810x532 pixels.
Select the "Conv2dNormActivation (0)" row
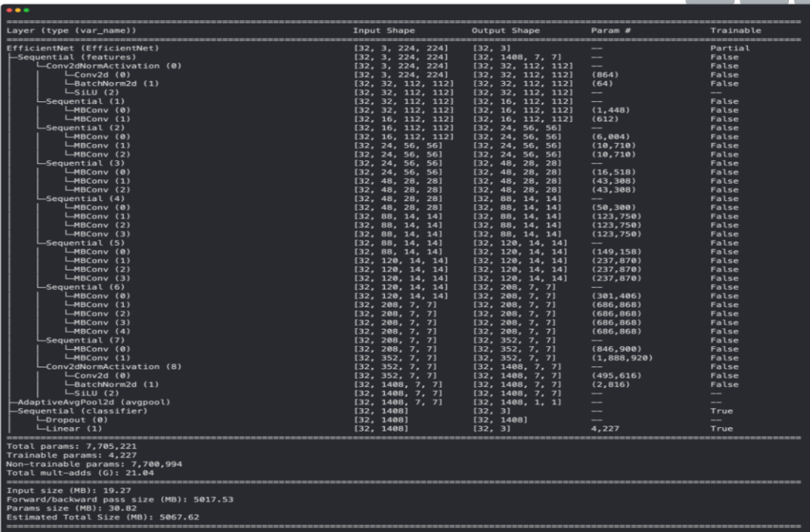click(379, 65)
